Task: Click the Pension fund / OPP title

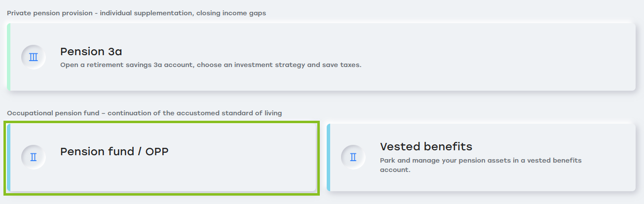Action: click(x=114, y=151)
